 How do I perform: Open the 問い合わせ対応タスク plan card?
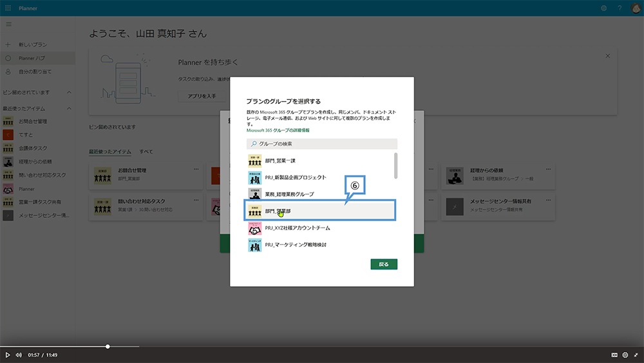tap(146, 207)
